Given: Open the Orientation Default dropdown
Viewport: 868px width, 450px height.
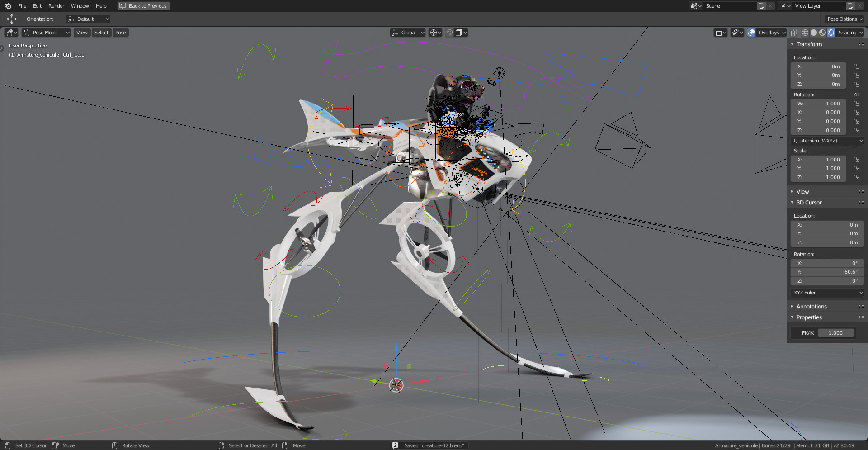Looking at the screenshot, I should [x=88, y=19].
